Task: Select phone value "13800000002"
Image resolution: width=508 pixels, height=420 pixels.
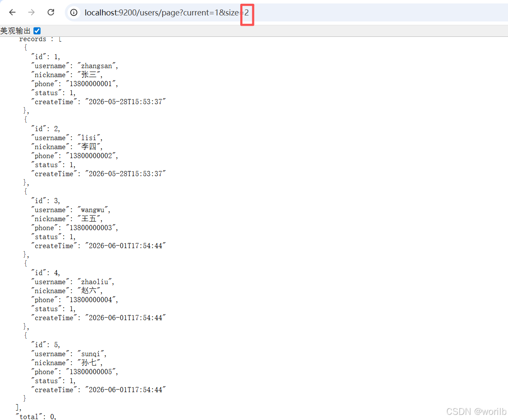Action: [91, 156]
